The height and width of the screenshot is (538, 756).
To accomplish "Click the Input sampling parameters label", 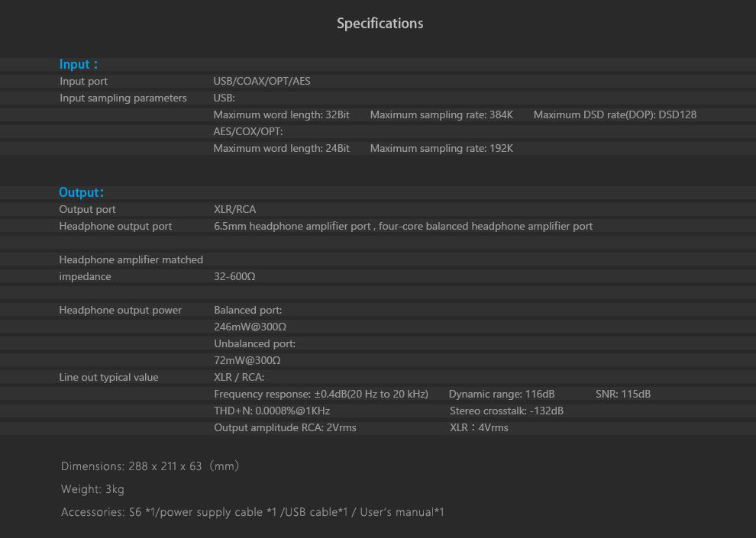I will (x=123, y=98).
